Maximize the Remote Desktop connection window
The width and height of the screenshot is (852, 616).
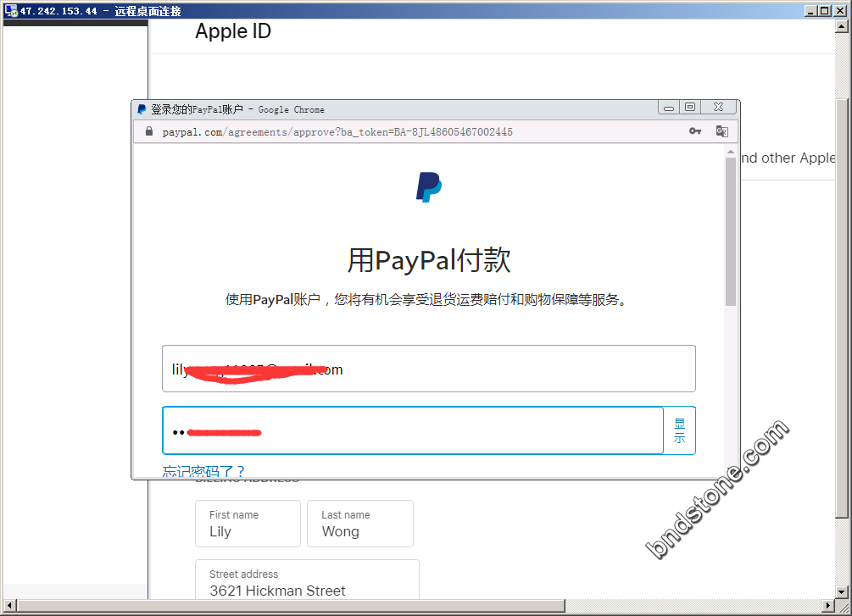pyautogui.click(x=824, y=11)
